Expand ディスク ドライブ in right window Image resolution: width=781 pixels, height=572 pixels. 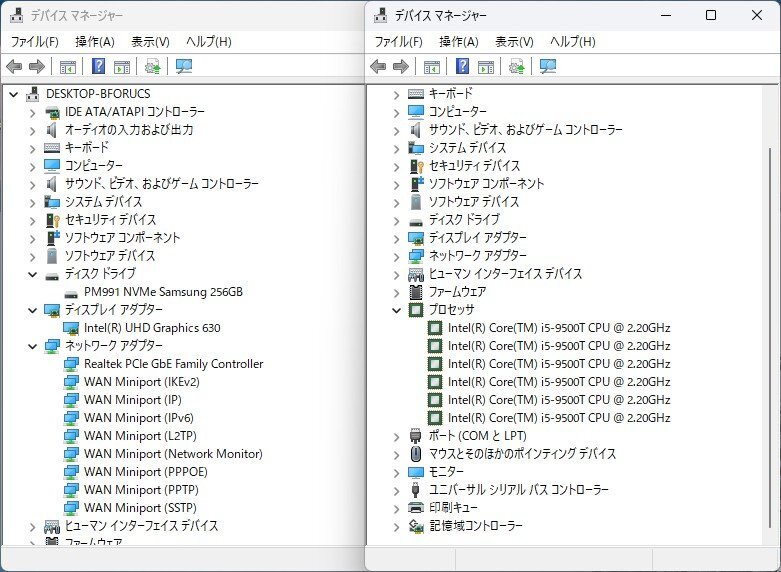tap(396, 220)
